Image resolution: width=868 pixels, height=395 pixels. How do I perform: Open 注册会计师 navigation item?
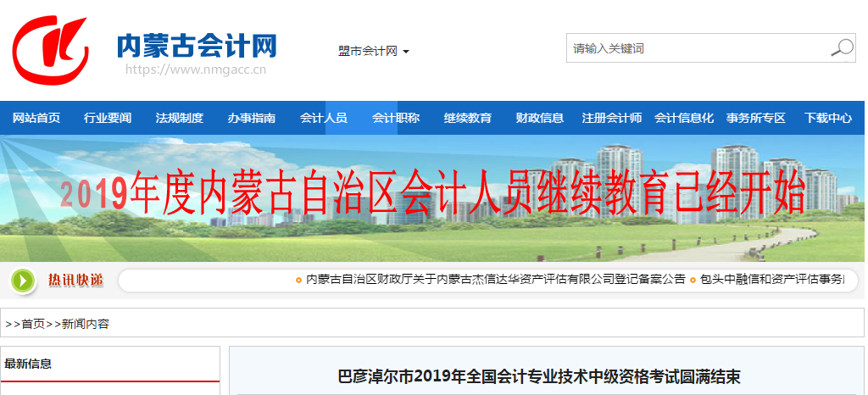click(612, 118)
